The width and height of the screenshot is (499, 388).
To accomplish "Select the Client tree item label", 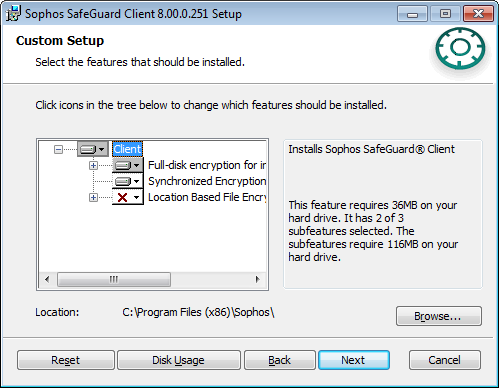I will click(127, 149).
